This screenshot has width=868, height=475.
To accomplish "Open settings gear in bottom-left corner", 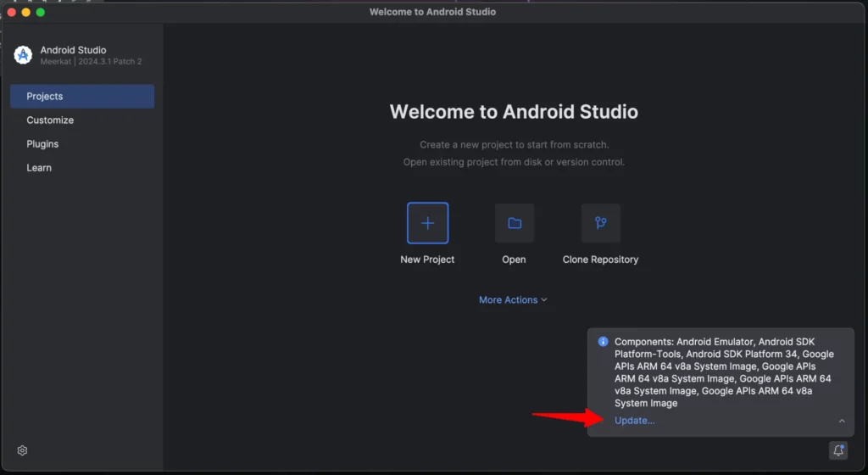I will (22, 450).
